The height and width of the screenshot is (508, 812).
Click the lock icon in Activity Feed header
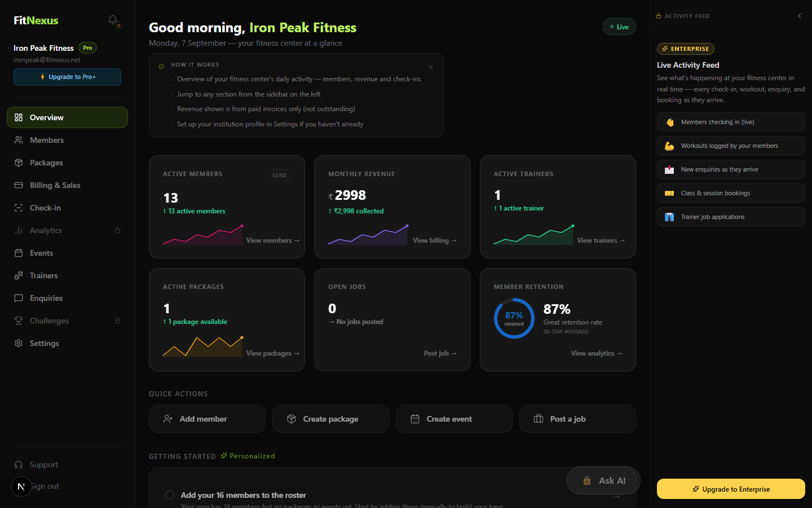(x=659, y=16)
